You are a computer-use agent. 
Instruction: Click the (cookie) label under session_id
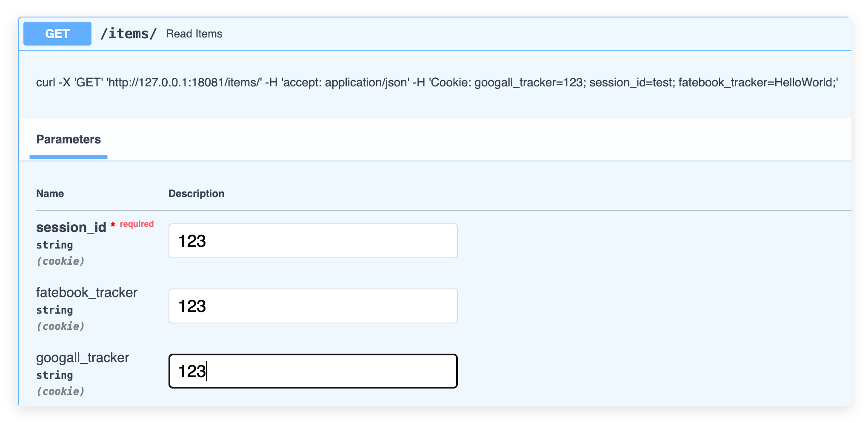click(60, 261)
